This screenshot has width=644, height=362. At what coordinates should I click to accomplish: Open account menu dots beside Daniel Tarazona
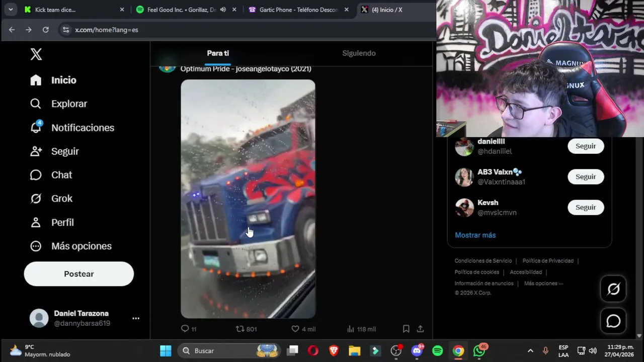coord(136,318)
